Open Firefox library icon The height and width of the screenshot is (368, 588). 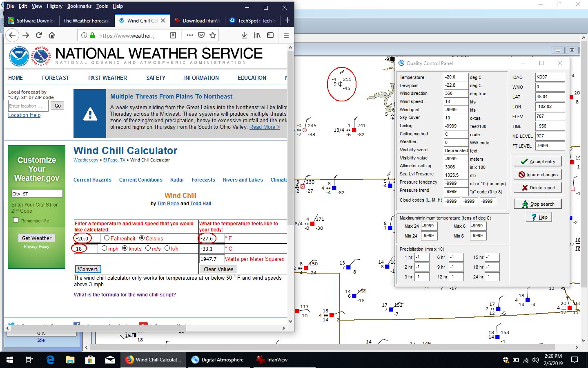click(x=257, y=35)
